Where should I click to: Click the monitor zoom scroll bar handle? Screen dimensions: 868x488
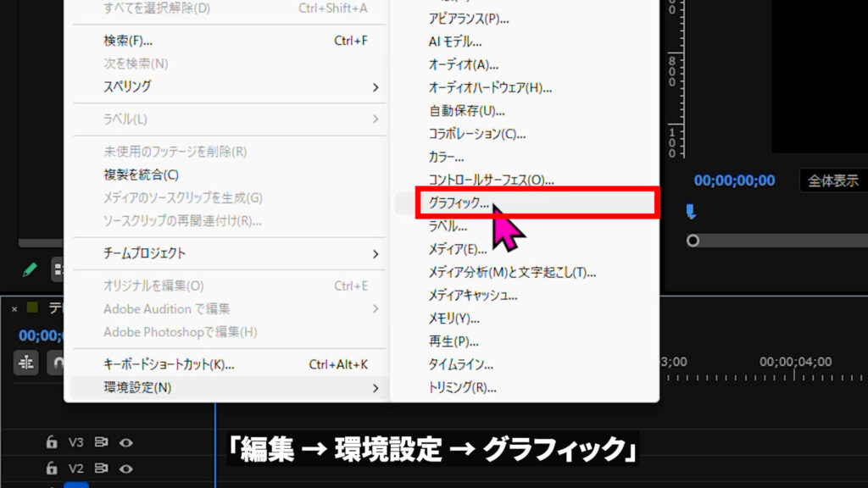click(x=693, y=241)
